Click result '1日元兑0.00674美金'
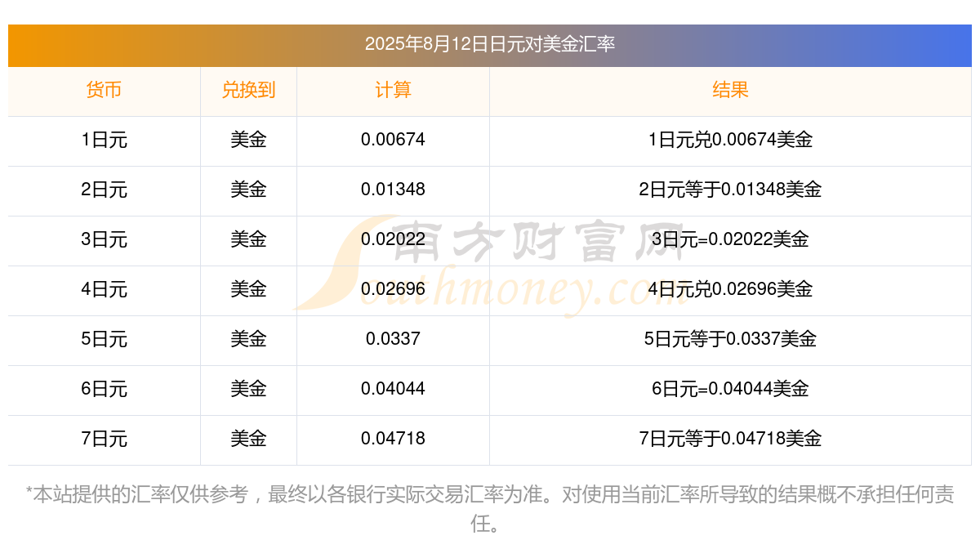Screen dimensions: 980x549 pyautogui.click(x=730, y=140)
